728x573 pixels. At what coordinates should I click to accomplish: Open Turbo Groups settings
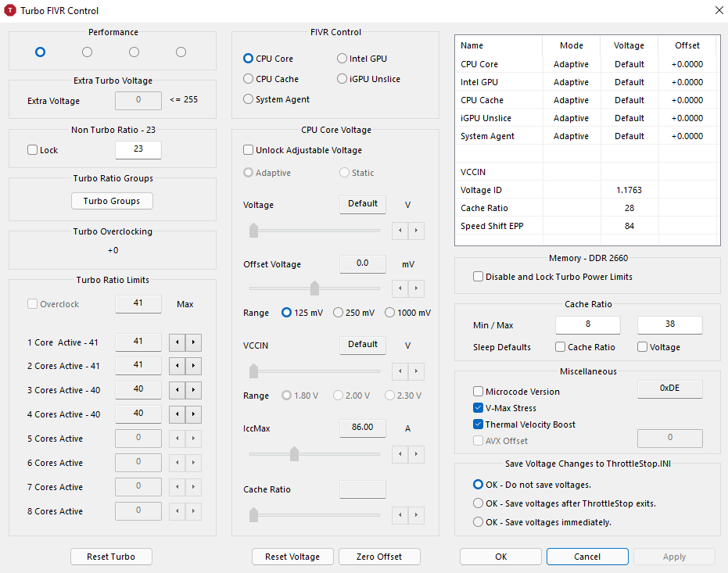pos(112,201)
